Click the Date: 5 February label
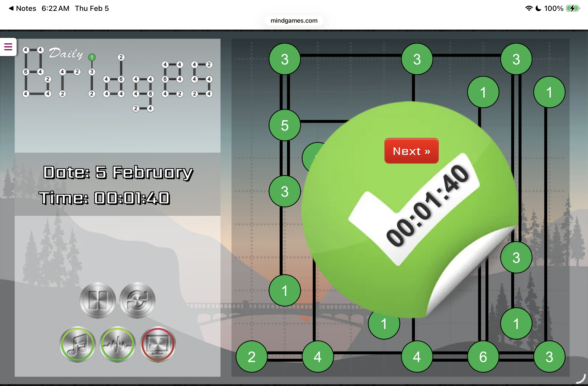588x386 pixels. [x=118, y=172]
